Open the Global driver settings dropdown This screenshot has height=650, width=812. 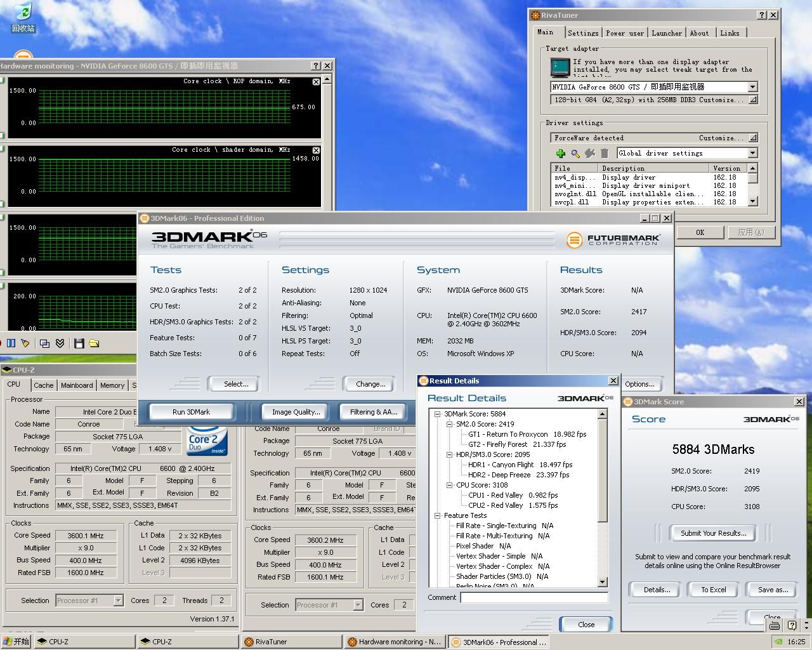click(752, 153)
